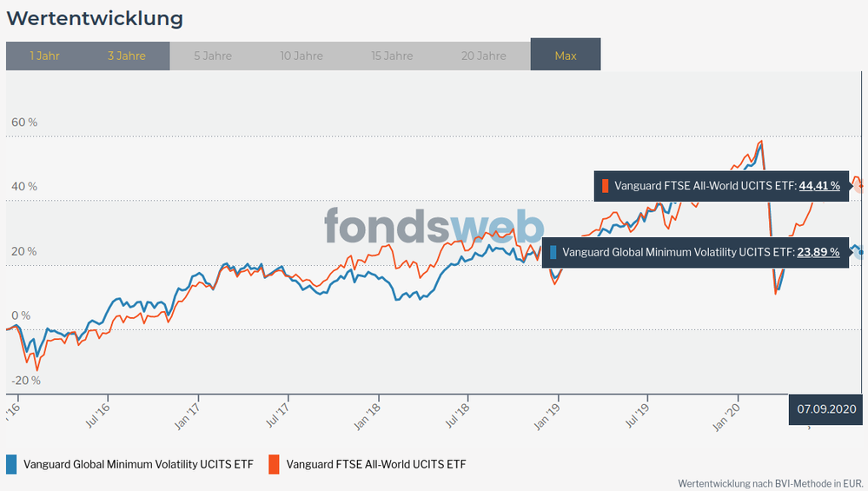Switch to the 3 Jahre tab
This screenshot has width=868, height=491.
pos(127,56)
